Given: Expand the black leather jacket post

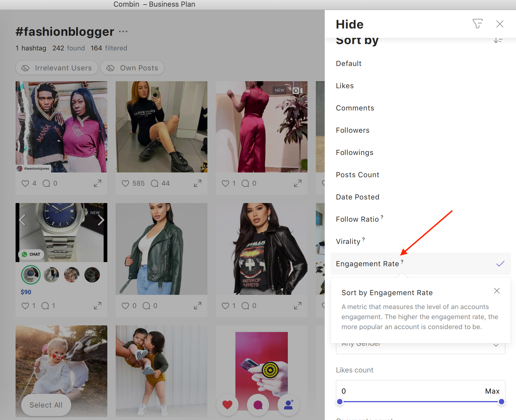Looking at the screenshot, I should point(298,306).
